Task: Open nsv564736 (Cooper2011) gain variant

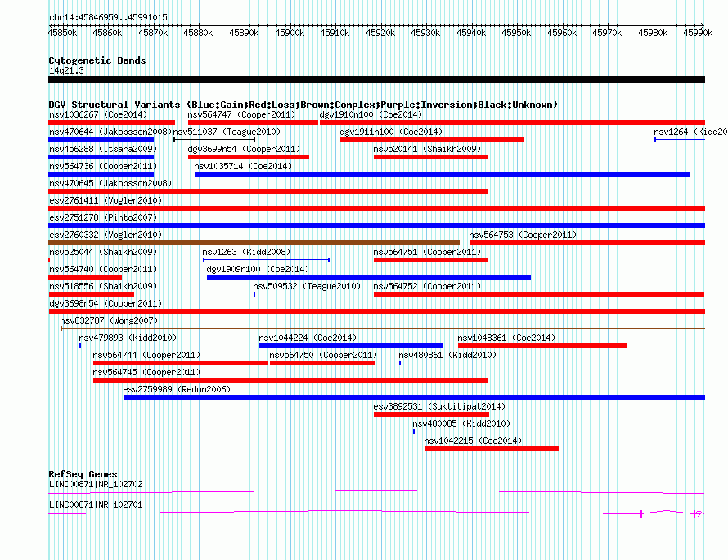Action: pyautogui.click(x=102, y=166)
